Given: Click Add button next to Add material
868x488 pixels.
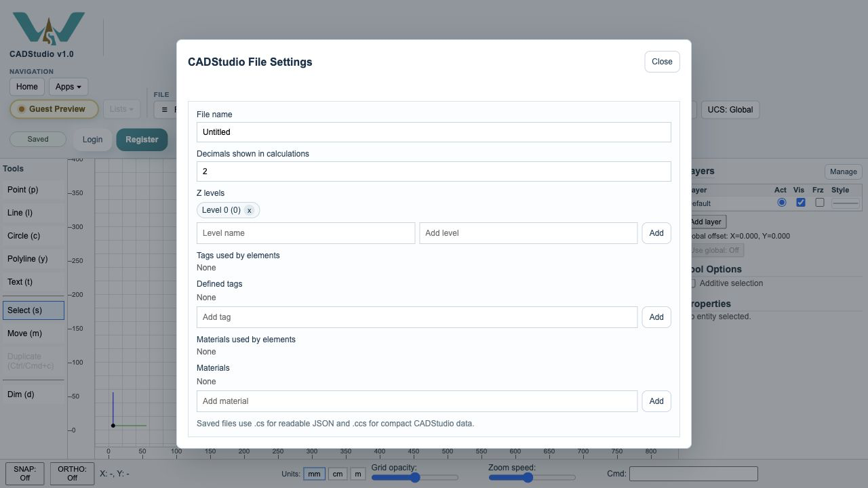Looking at the screenshot, I should [x=656, y=401].
